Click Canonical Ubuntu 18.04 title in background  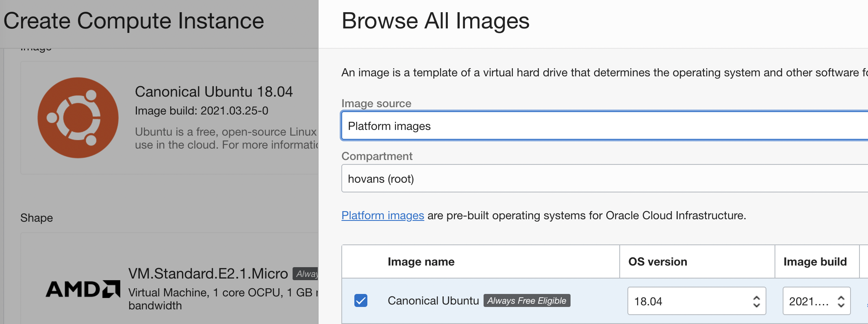tap(214, 92)
